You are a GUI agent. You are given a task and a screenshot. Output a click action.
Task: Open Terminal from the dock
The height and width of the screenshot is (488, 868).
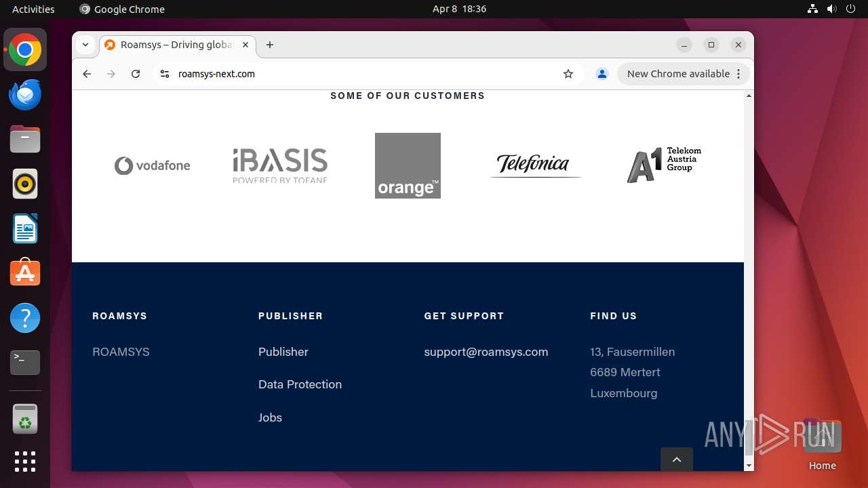tap(25, 363)
